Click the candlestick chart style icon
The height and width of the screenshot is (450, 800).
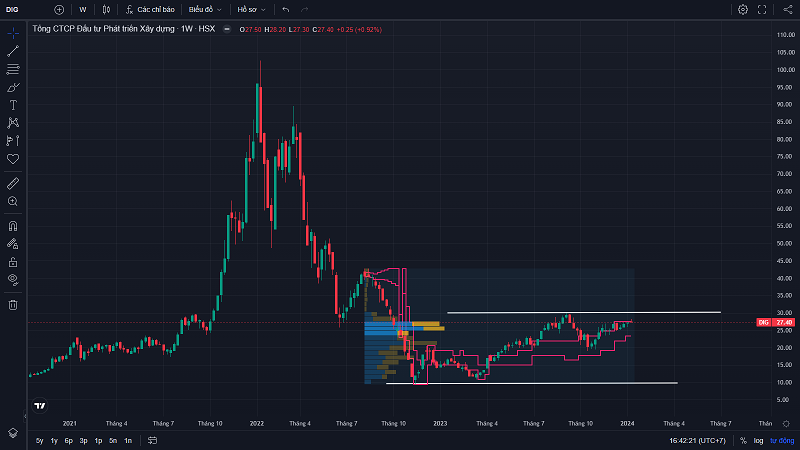point(106,9)
